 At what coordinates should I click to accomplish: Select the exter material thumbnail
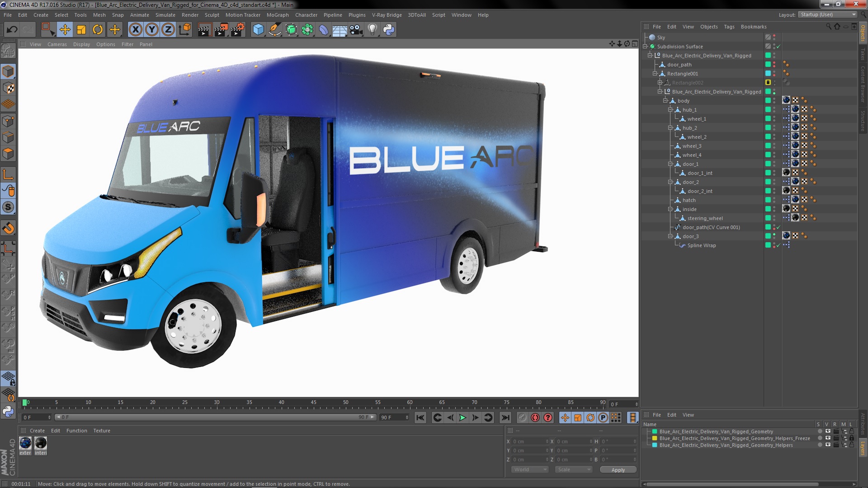click(x=25, y=443)
